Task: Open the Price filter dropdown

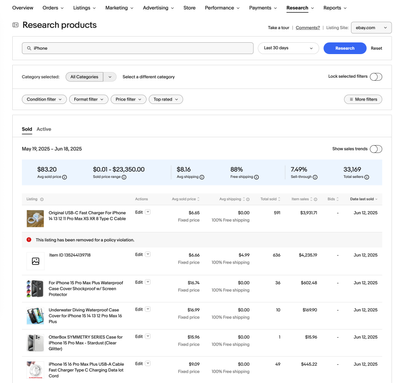Action: pyautogui.click(x=128, y=99)
